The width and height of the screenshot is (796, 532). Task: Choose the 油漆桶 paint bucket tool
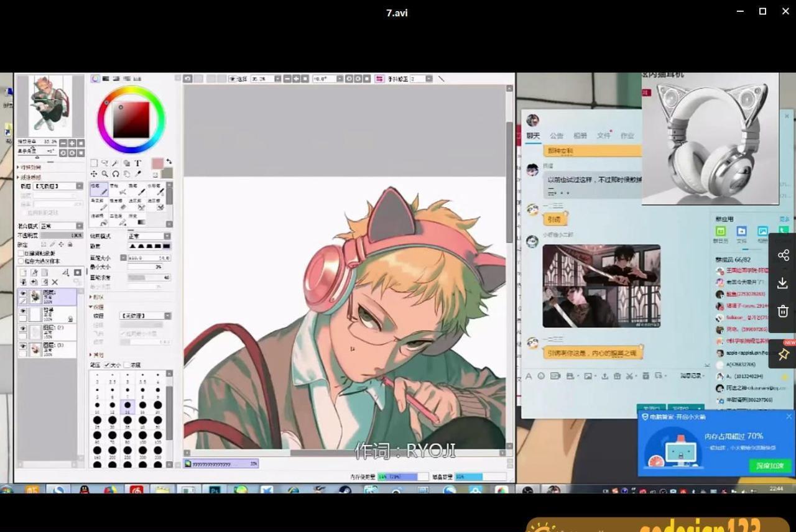coord(98,219)
